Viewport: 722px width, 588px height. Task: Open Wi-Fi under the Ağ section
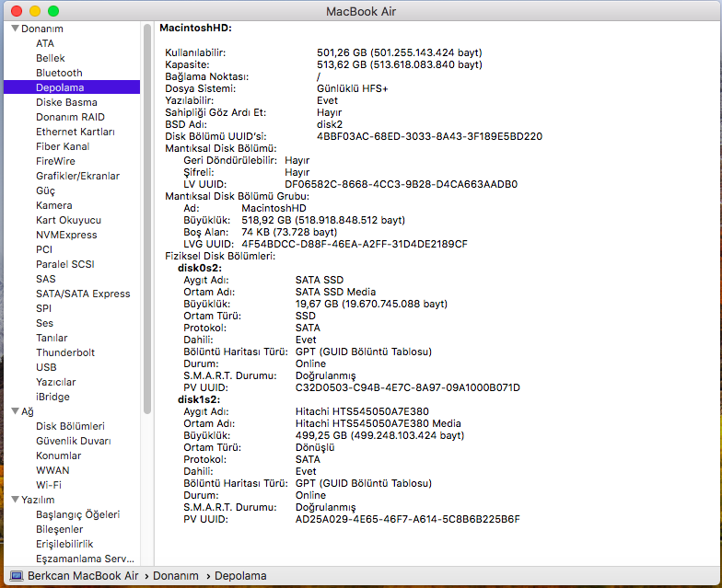pyautogui.click(x=49, y=485)
